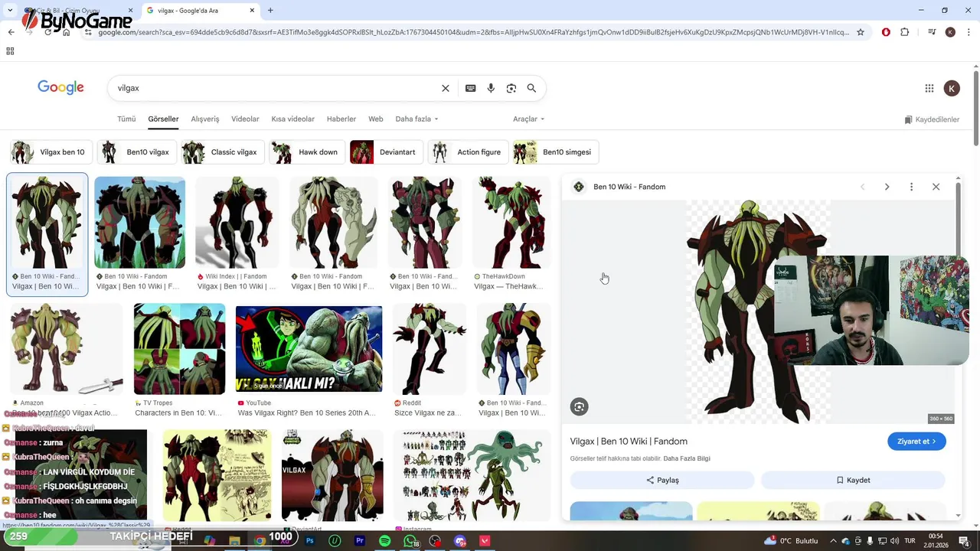Open the Google apps grid
Screen dimensions: 980x551
[929, 88]
